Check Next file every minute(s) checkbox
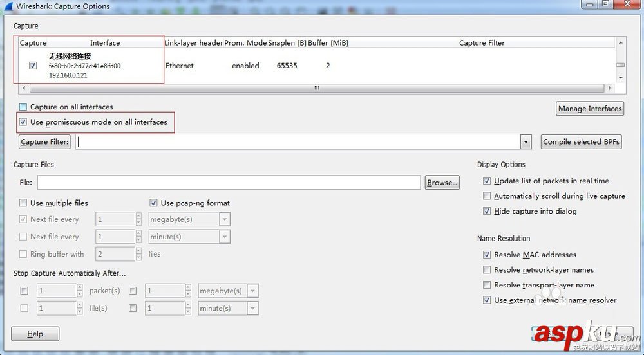 click(x=23, y=237)
